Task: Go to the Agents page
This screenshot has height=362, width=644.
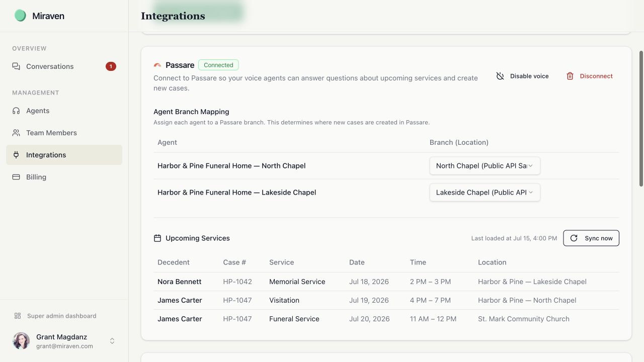Action: [64, 111]
